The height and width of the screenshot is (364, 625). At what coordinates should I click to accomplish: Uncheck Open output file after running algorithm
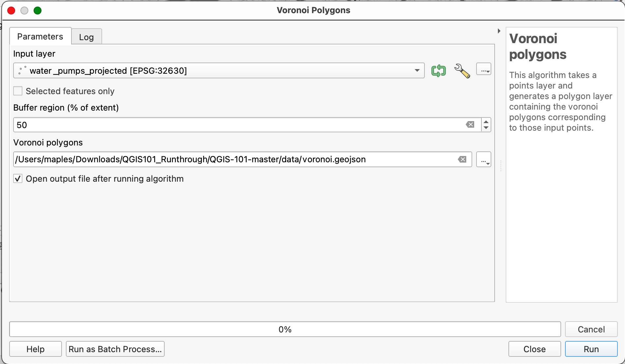pyautogui.click(x=18, y=179)
